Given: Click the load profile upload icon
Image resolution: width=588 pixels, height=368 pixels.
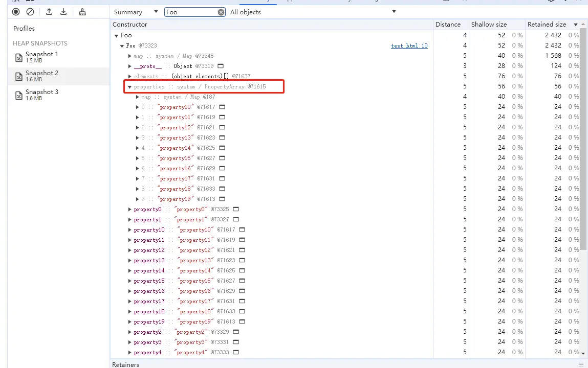Looking at the screenshot, I should pos(49,12).
